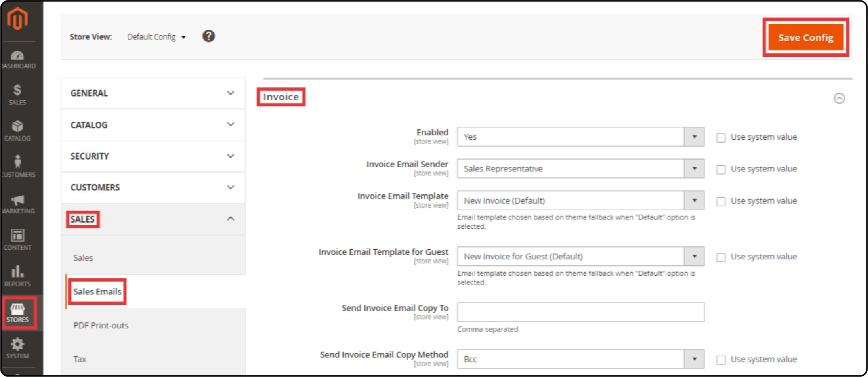Click the Comma-separated hint text
868x377 pixels.
[x=487, y=329]
